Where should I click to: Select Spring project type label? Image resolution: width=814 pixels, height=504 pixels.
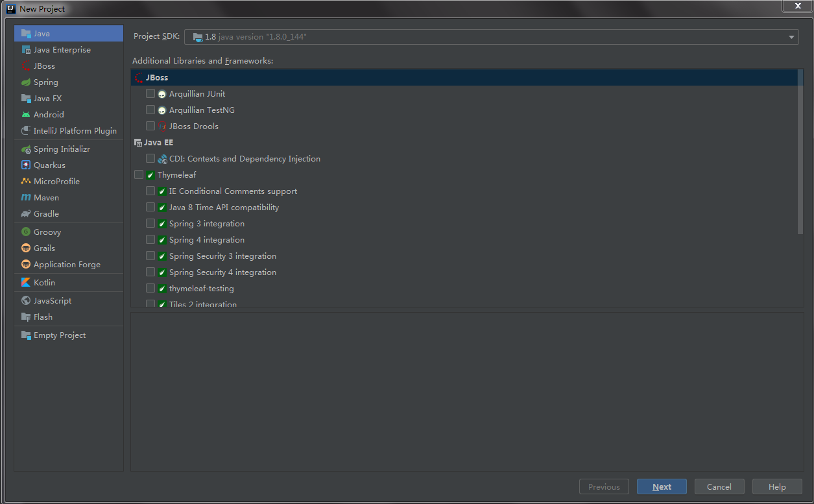[x=46, y=82]
